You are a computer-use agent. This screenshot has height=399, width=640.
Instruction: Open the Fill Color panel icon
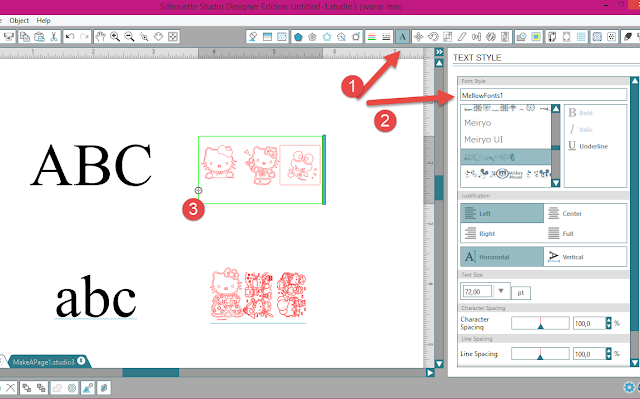[x=253, y=37]
